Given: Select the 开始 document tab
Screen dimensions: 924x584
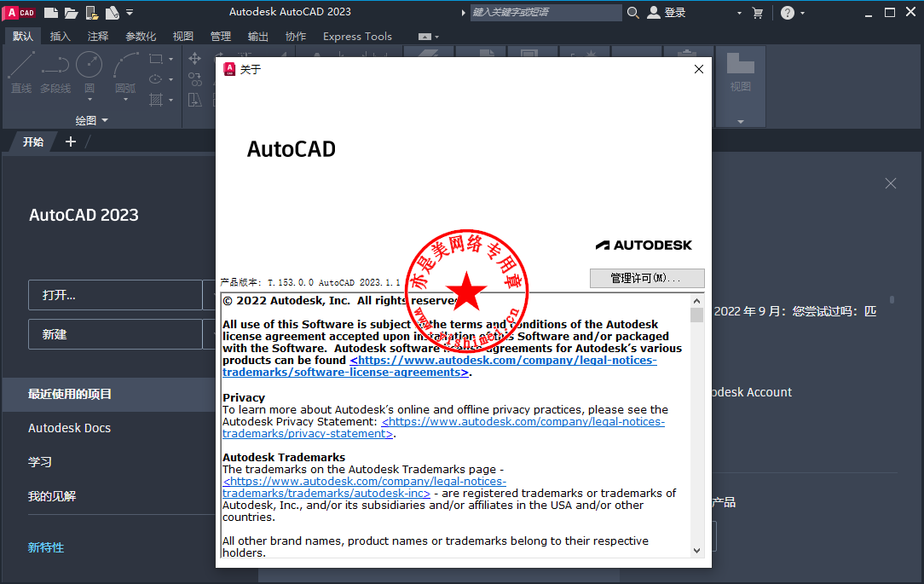Looking at the screenshot, I should [x=33, y=142].
